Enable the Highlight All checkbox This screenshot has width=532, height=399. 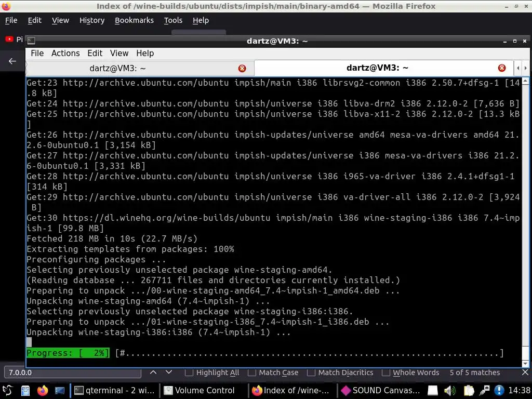pos(189,373)
